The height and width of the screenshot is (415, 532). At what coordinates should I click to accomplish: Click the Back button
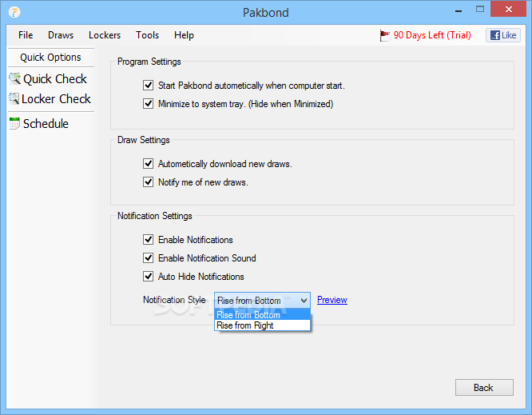coord(484,388)
